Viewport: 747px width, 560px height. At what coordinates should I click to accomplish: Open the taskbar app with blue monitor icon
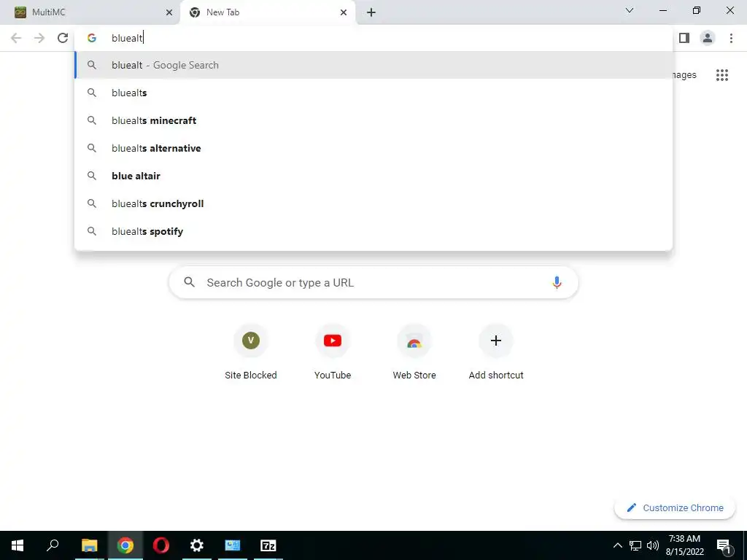tap(233, 545)
